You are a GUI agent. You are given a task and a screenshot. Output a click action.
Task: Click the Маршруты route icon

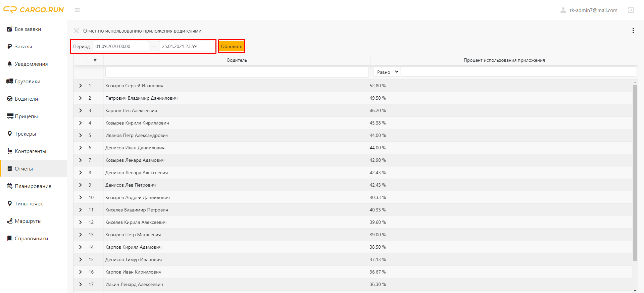point(10,221)
